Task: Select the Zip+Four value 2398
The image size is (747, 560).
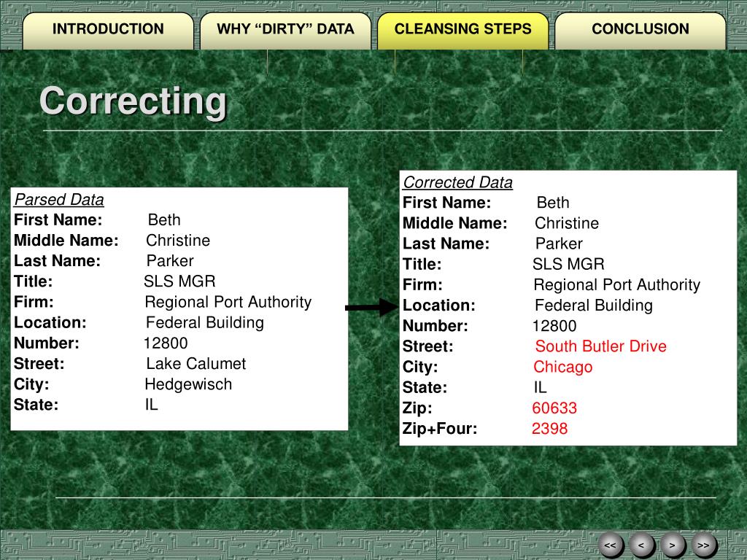Action: coord(550,429)
